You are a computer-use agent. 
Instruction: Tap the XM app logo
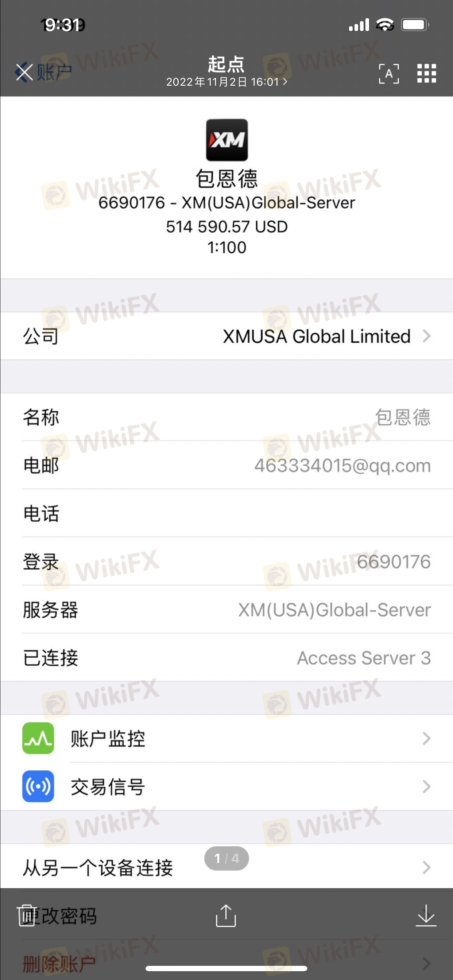click(227, 140)
